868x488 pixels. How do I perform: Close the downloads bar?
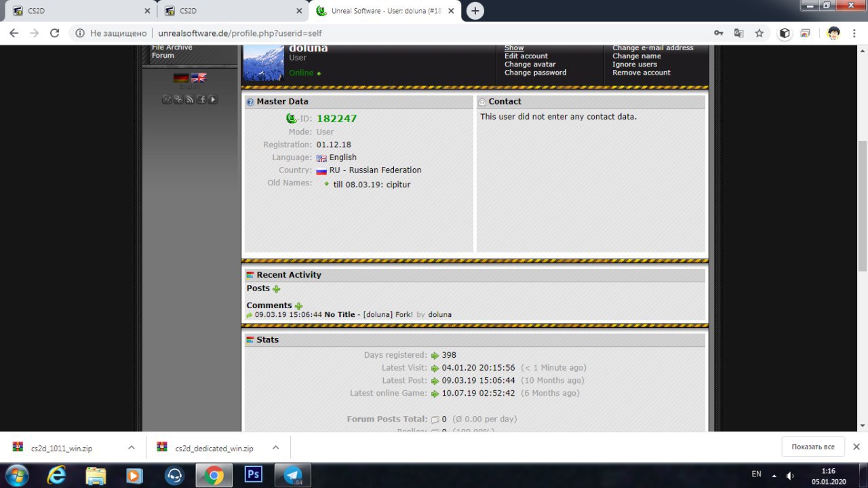pyautogui.click(x=856, y=447)
